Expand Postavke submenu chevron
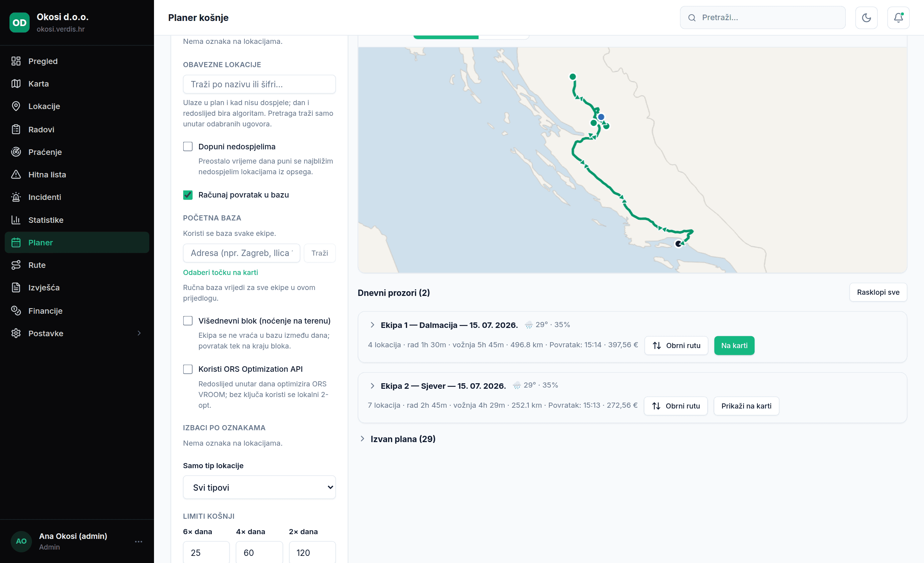 click(x=139, y=333)
